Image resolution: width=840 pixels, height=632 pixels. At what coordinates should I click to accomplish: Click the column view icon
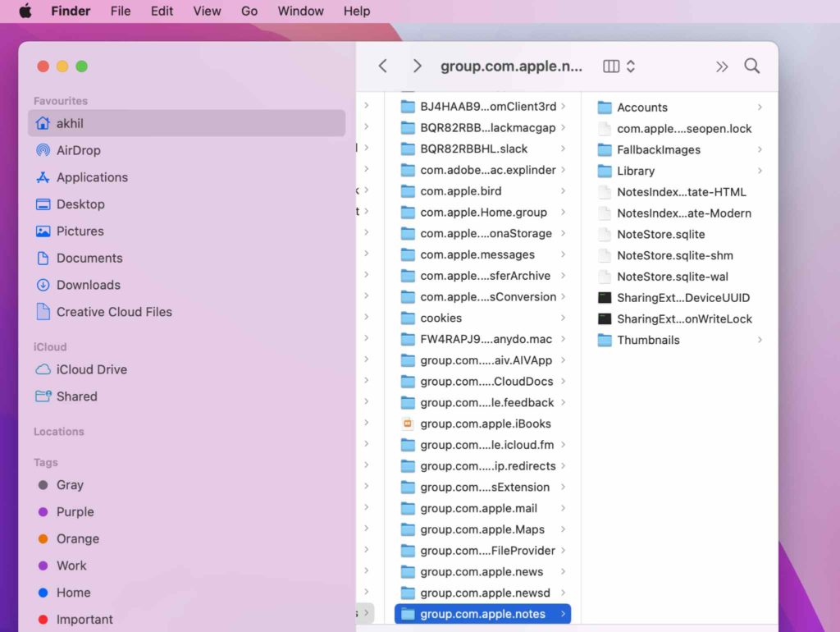[x=611, y=66]
